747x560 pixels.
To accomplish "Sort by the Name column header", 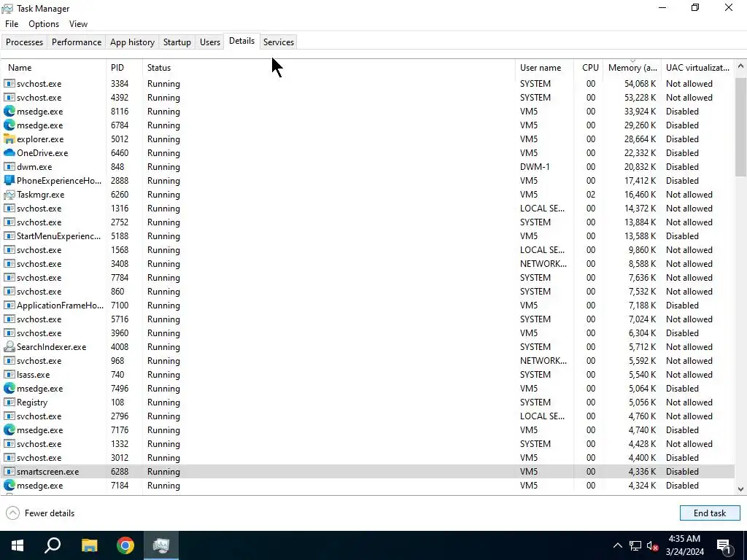I will pos(53,68).
